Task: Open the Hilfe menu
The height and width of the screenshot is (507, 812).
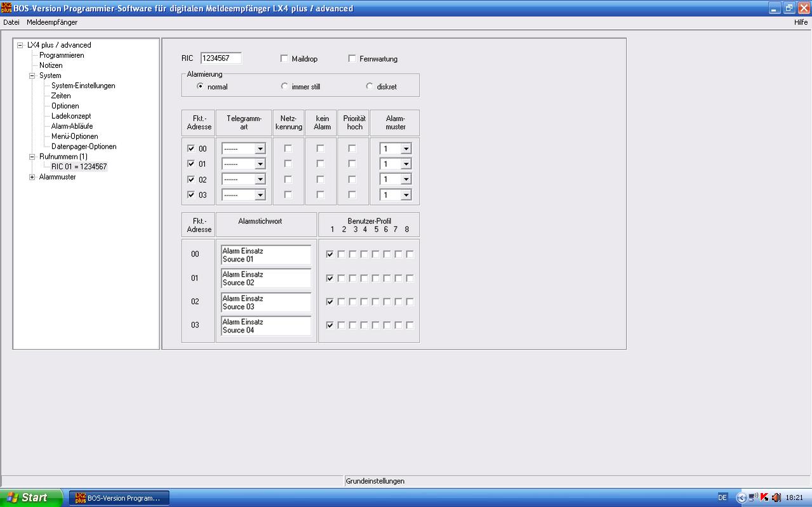Action: pos(801,22)
